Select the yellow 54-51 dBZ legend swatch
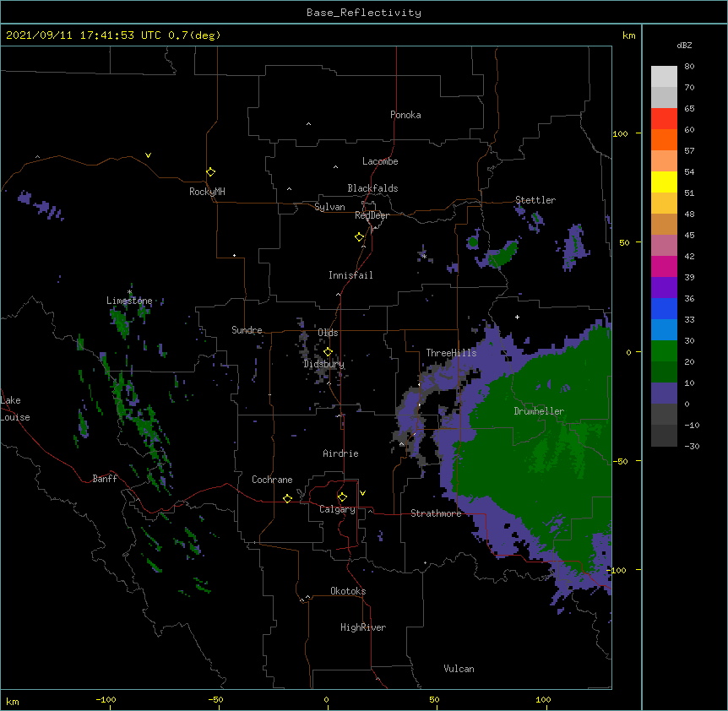728x711 pixels. coord(664,182)
